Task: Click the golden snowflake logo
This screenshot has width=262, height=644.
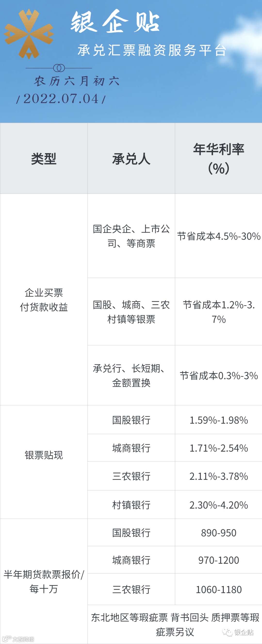Action: click(x=29, y=34)
